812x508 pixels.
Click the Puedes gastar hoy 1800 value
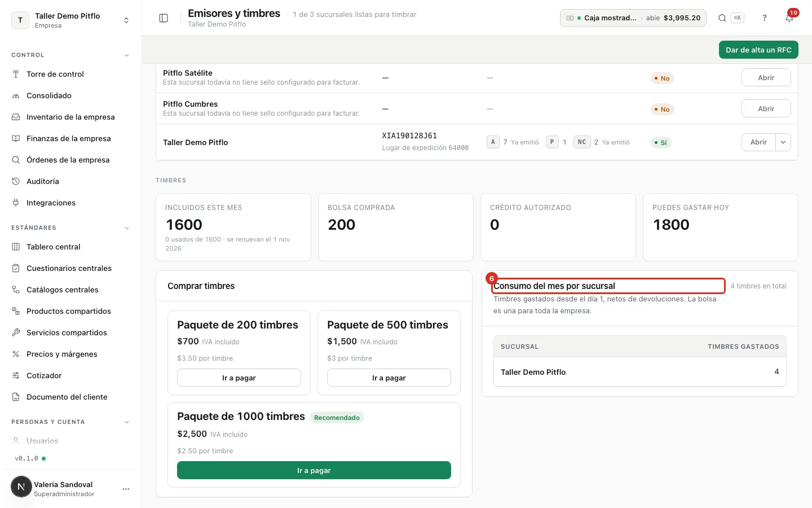point(671,225)
